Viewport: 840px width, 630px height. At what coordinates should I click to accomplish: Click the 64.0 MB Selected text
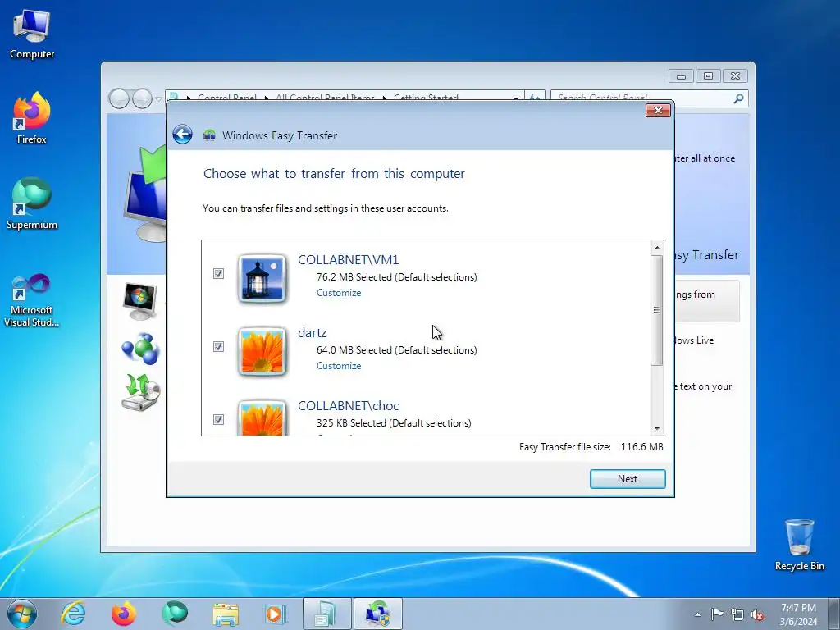click(396, 349)
